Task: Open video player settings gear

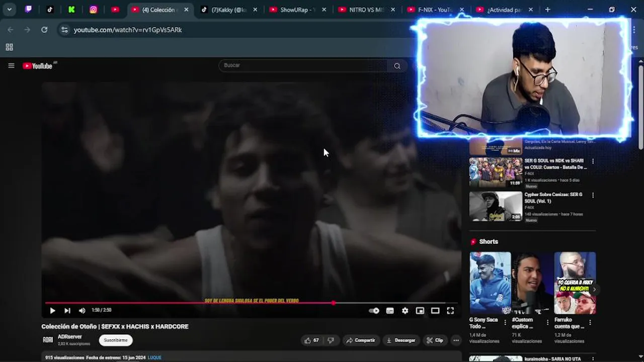Action: pos(405,311)
